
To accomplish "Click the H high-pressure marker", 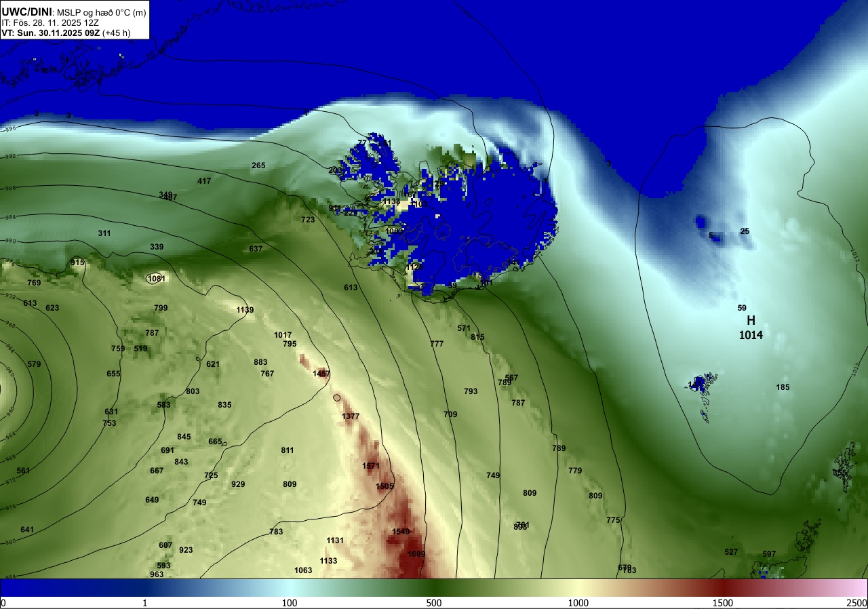I will coord(751,320).
